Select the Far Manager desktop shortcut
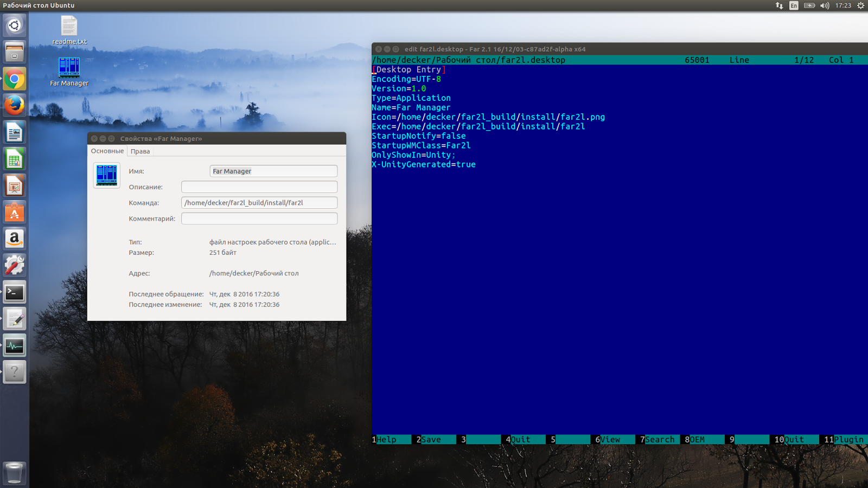This screenshot has height=488, width=868. click(69, 72)
